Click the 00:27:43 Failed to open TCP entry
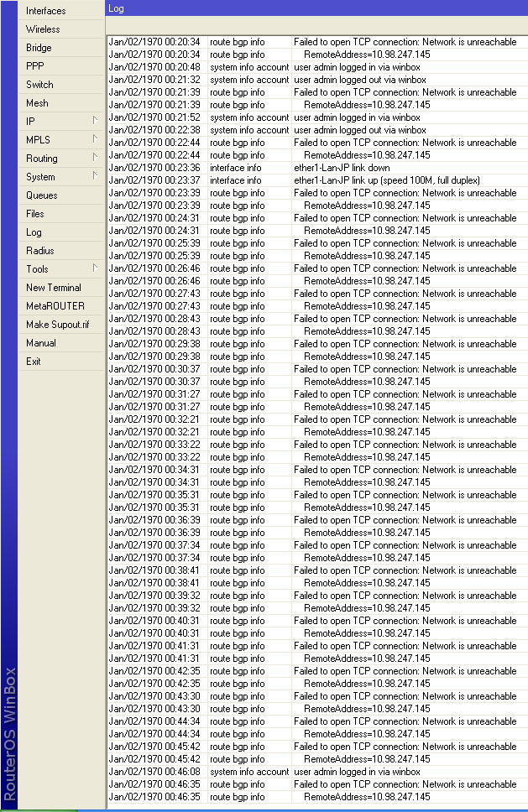This screenshot has height=812, width=528. tap(317, 294)
